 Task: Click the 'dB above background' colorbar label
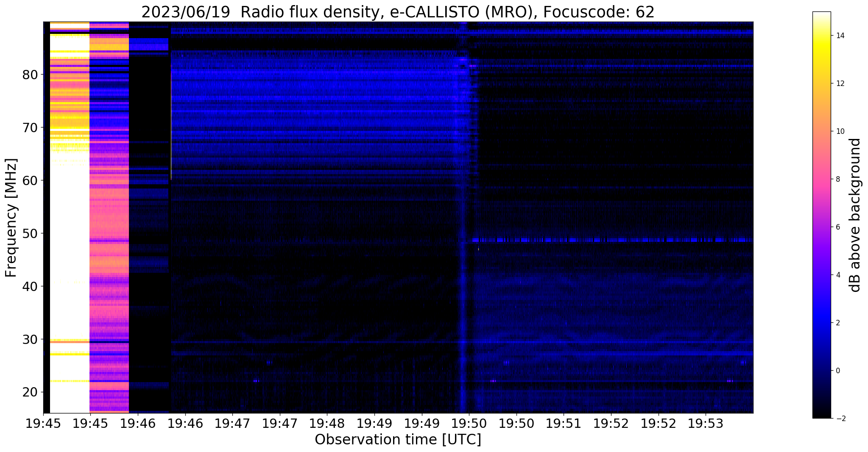click(x=855, y=215)
